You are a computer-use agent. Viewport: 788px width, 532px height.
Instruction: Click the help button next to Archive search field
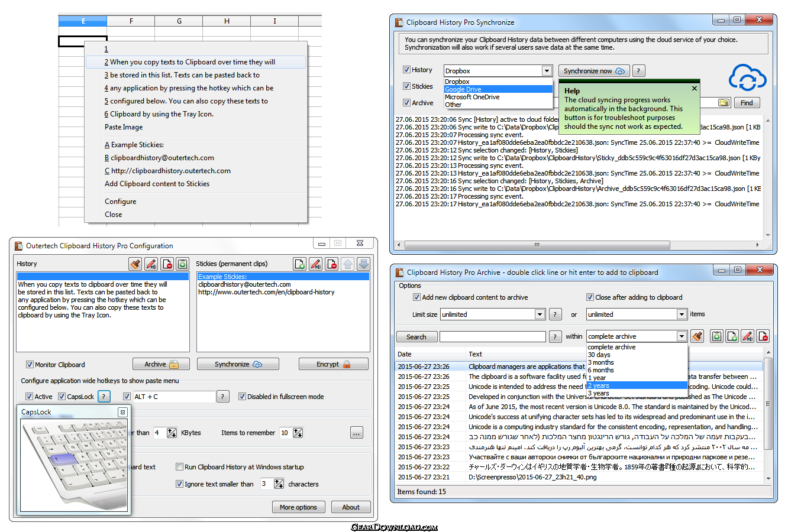pos(555,336)
